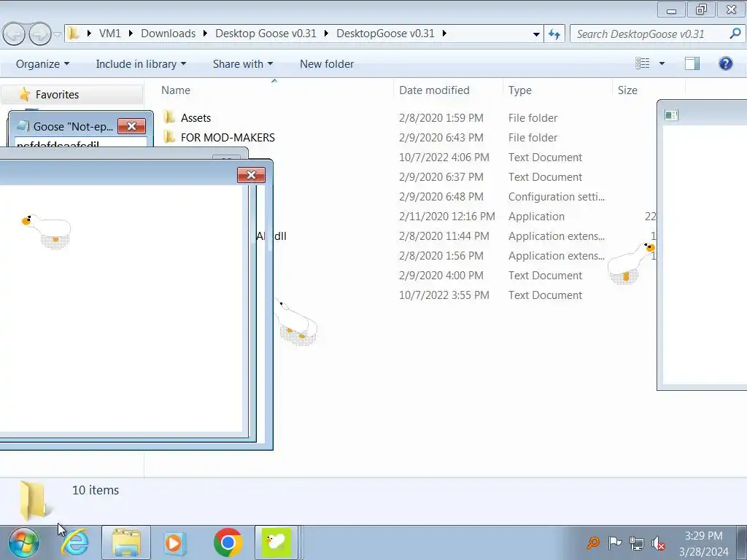Click the Favorites star icon
Screen dimensions: 747x560
point(25,94)
